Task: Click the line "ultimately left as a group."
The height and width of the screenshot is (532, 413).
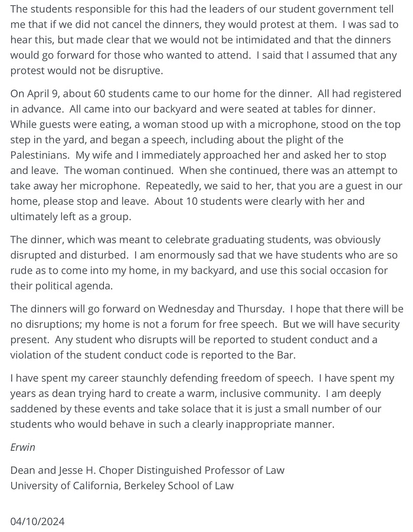Action: pyautogui.click(x=71, y=216)
